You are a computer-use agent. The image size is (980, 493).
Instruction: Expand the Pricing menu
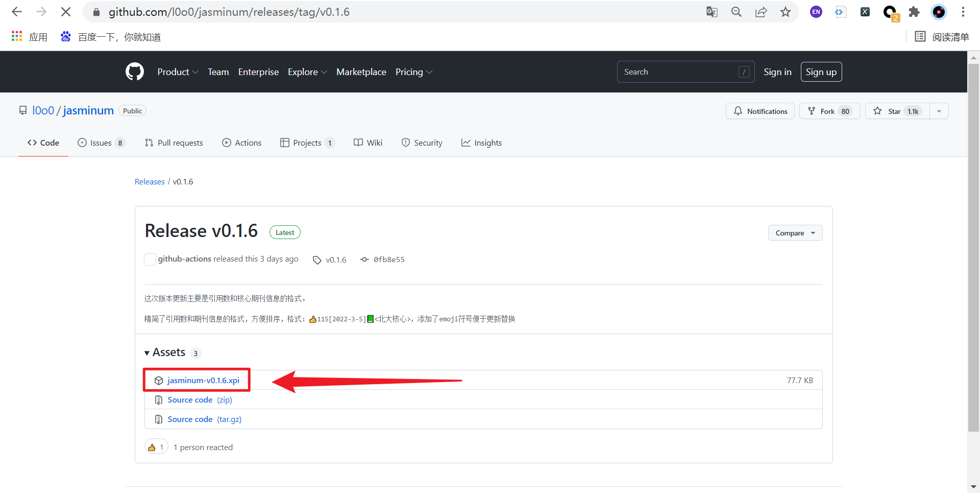[414, 72]
